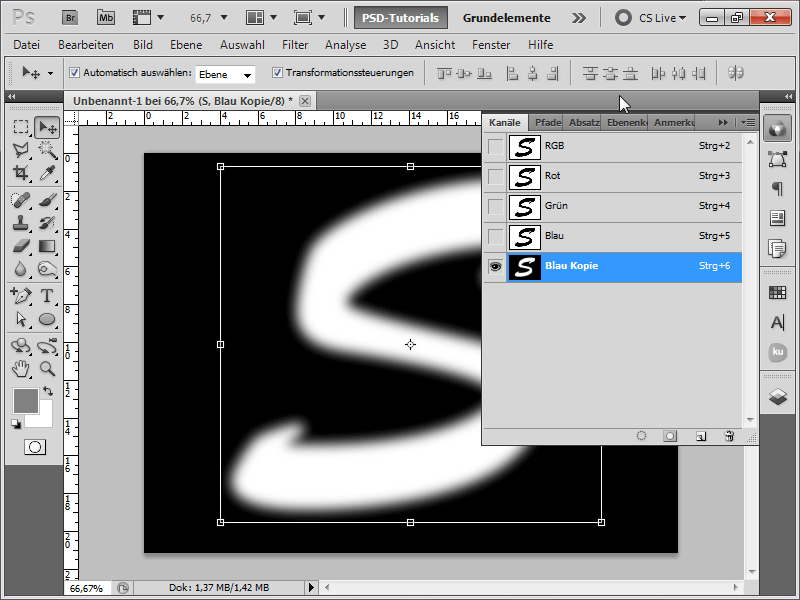Select the Pen tool
This screenshot has height=600, width=800.
(20, 296)
